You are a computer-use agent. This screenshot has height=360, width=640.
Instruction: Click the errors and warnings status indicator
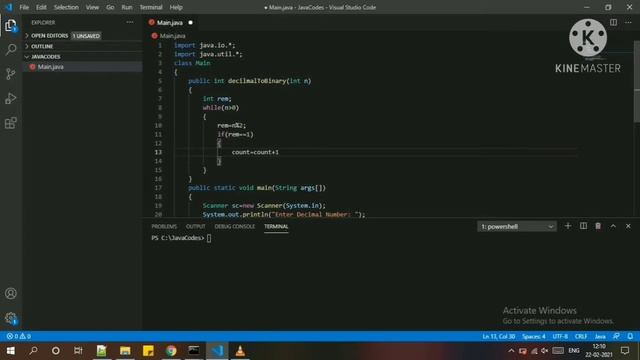(19, 336)
